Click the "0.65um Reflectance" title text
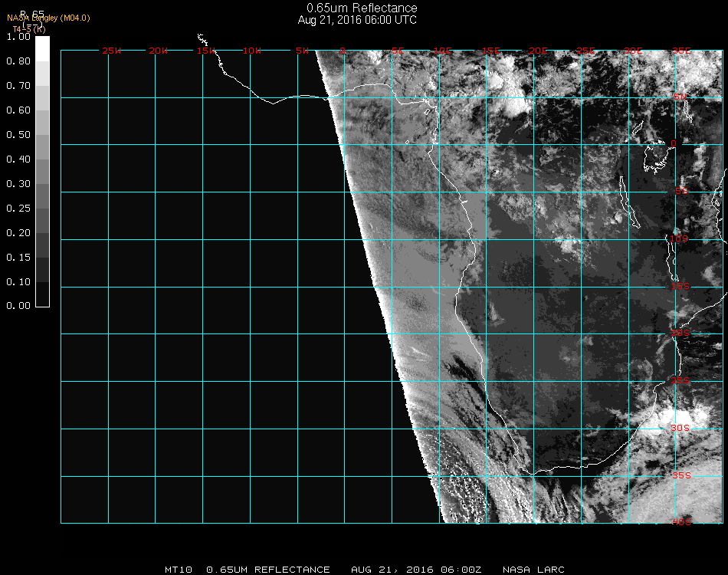 pos(362,8)
